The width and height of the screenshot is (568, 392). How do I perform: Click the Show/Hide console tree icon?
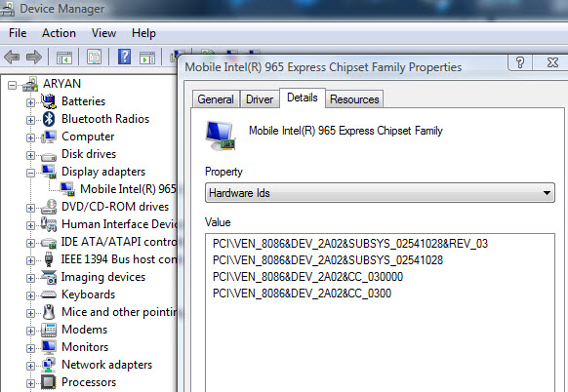[x=64, y=58]
